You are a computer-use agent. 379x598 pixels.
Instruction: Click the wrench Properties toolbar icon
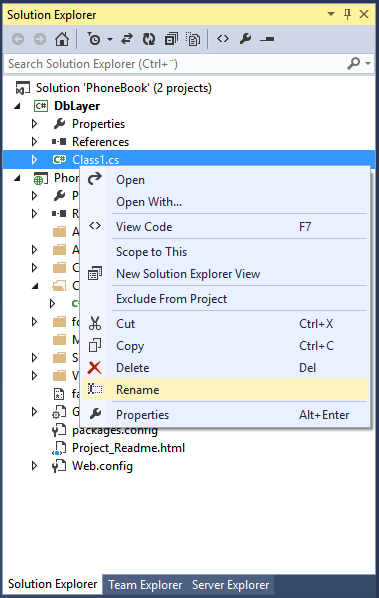(x=245, y=39)
